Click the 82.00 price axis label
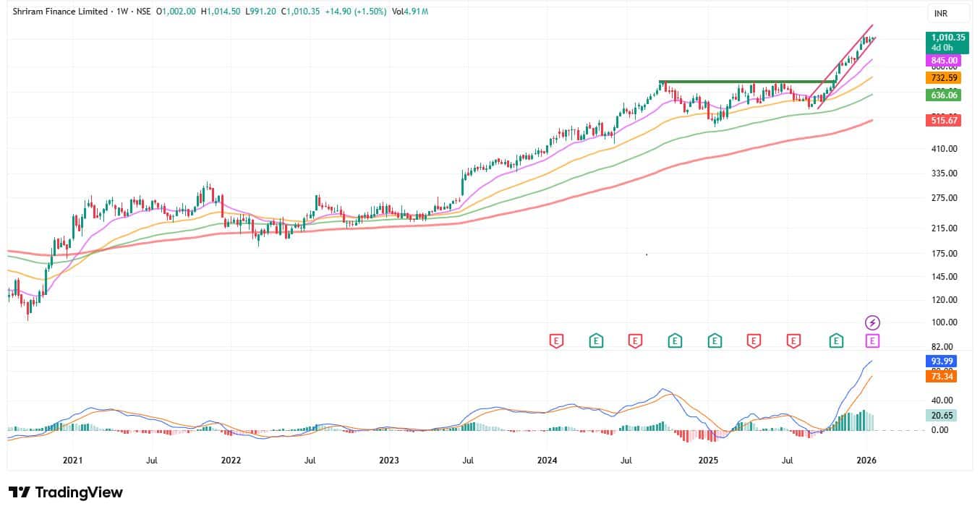This screenshot has height=514, width=980. click(x=942, y=347)
